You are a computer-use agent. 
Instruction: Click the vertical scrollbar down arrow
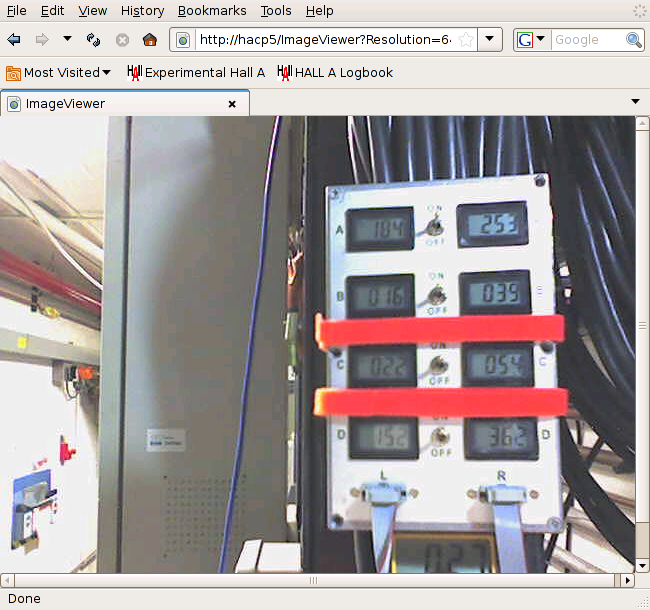point(642,566)
